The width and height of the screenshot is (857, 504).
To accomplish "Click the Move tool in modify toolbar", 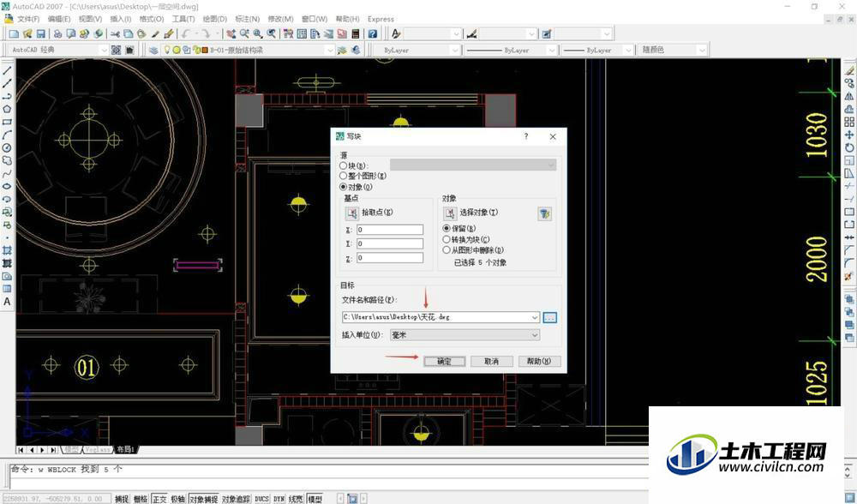I will coord(848,135).
